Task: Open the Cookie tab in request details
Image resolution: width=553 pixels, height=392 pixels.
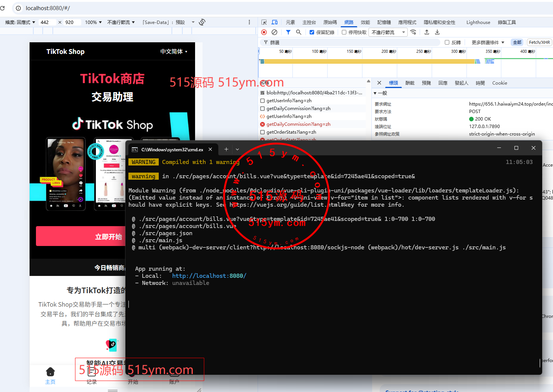Action: 499,83
